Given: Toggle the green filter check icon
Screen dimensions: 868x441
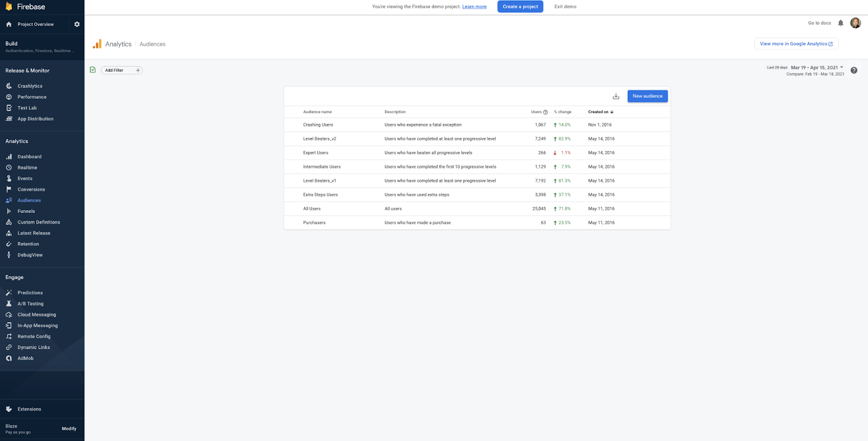Looking at the screenshot, I should [93, 70].
